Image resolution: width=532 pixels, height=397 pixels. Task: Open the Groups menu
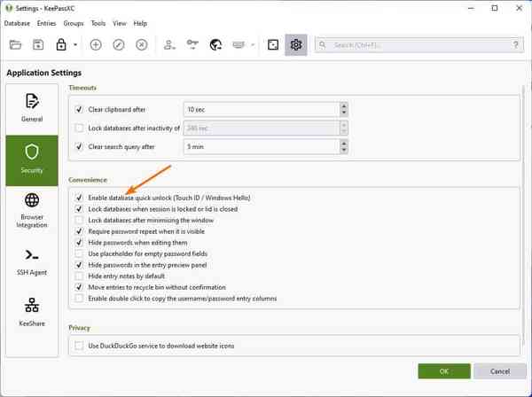(74, 23)
